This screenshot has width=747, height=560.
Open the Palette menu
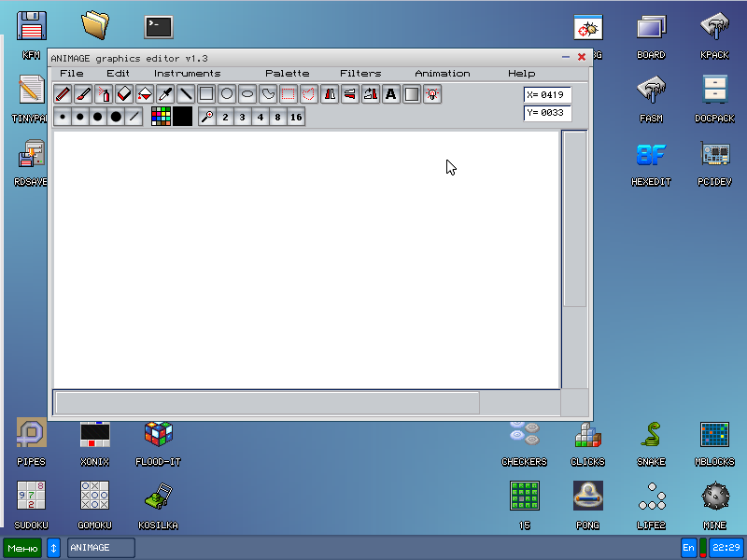click(287, 74)
